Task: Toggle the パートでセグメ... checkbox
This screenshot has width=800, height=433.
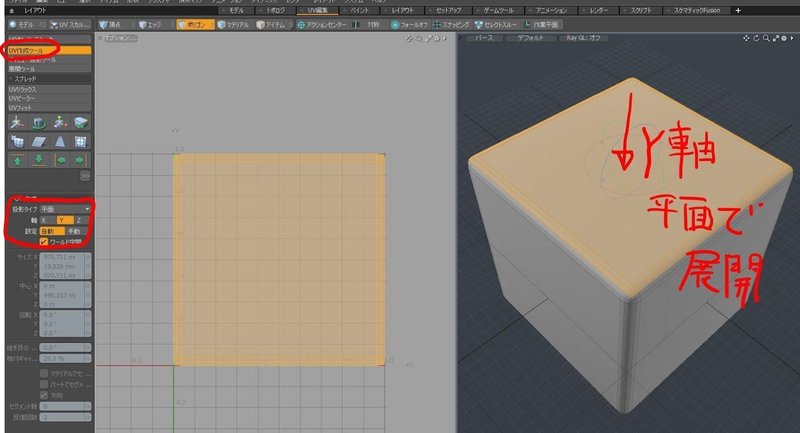Action: pos(44,384)
